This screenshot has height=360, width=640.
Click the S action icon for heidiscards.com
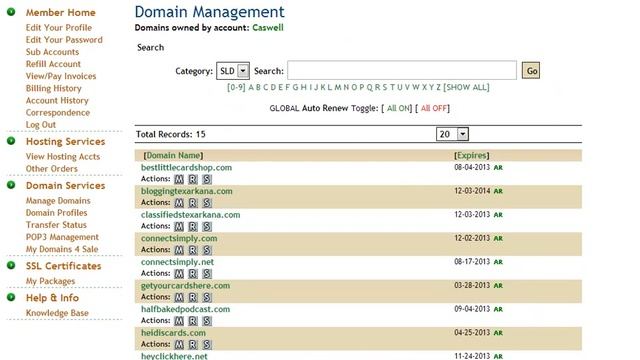tap(207, 345)
